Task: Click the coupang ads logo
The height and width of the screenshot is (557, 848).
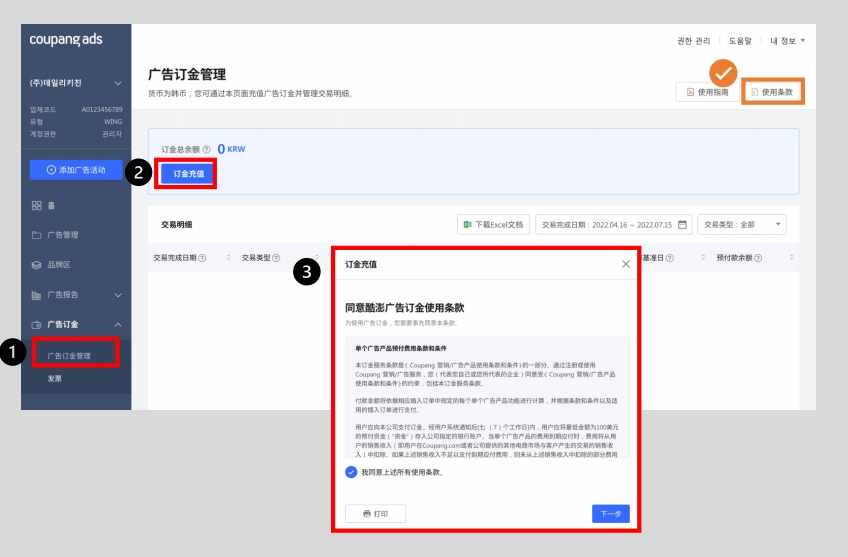Action: [x=65, y=39]
